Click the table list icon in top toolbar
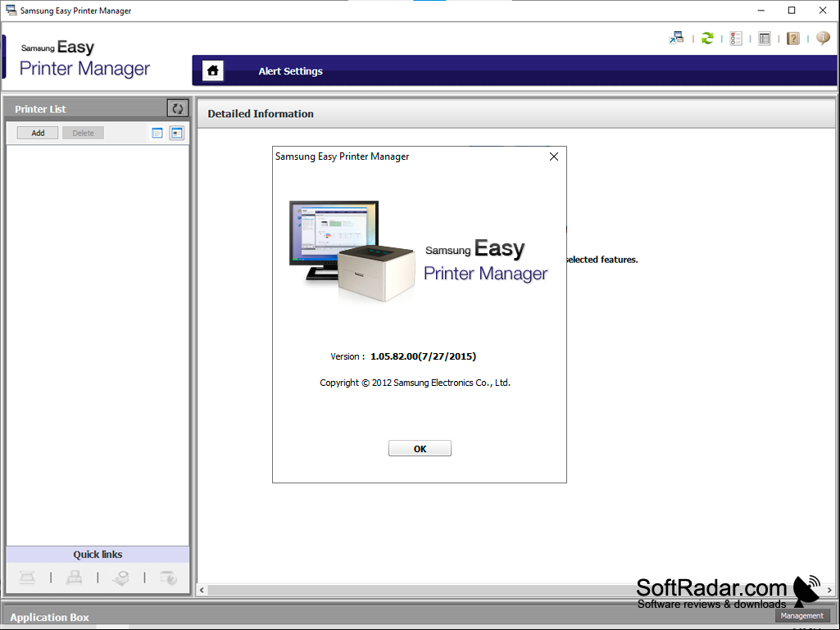The height and width of the screenshot is (630, 840). 765,39
